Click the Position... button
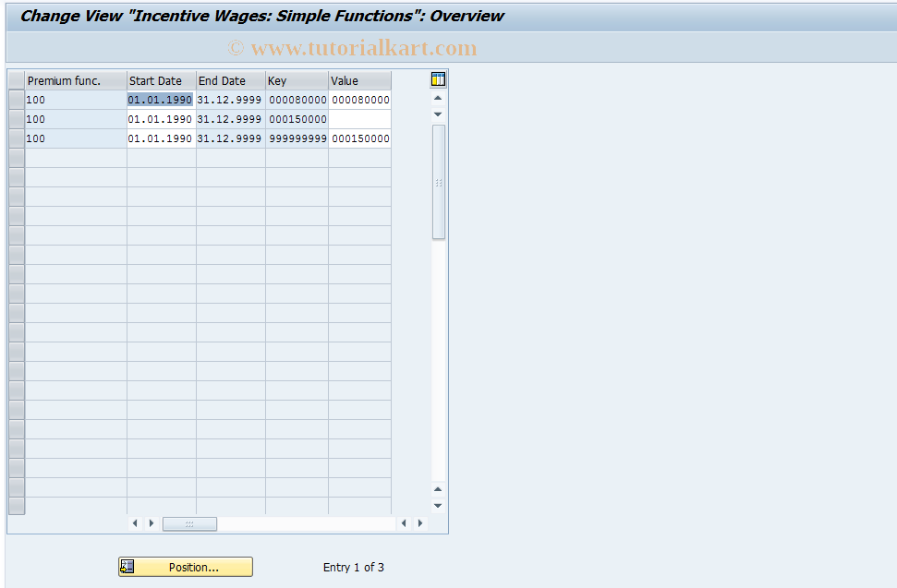 (x=186, y=567)
